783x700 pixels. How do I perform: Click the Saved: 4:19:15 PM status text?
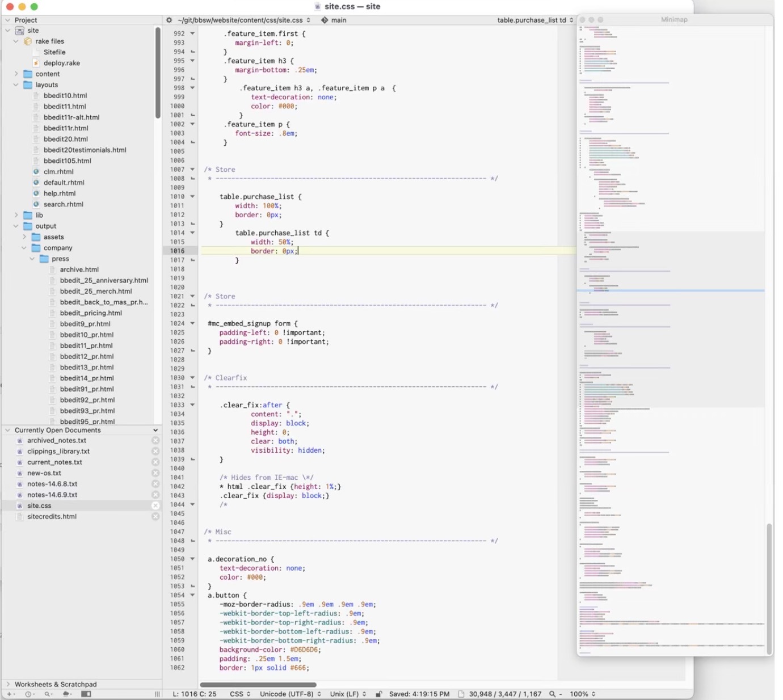click(x=419, y=694)
